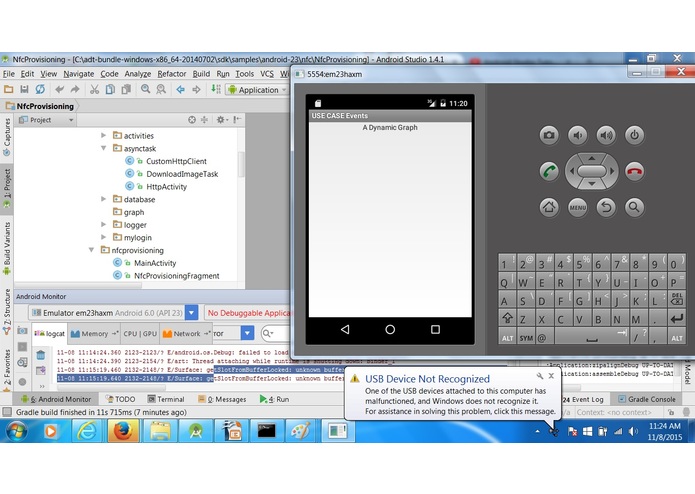Open the Build menu
The width and height of the screenshot is (695, 494).
[x=201, y=74]
